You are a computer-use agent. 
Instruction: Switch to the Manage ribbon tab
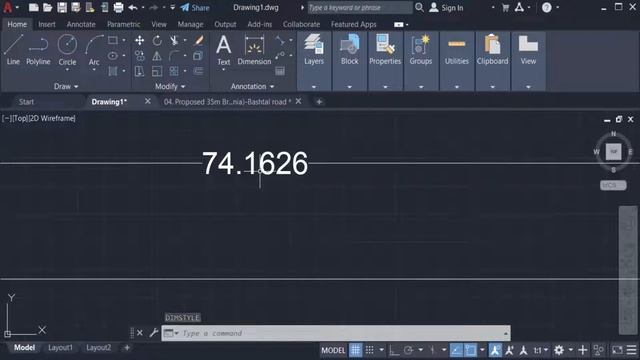pyautogui.click(x=190, y=24)
